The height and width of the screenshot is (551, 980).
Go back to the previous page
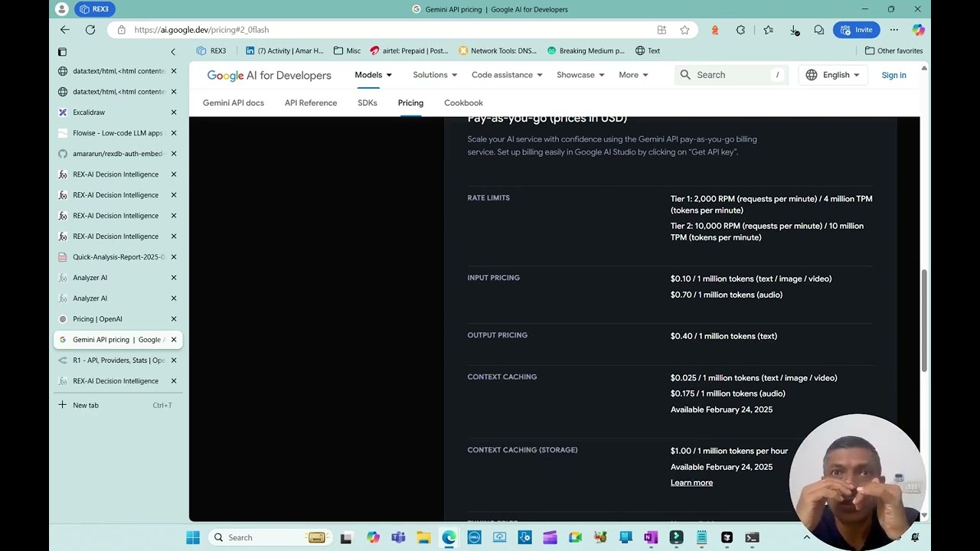point(65,30)
